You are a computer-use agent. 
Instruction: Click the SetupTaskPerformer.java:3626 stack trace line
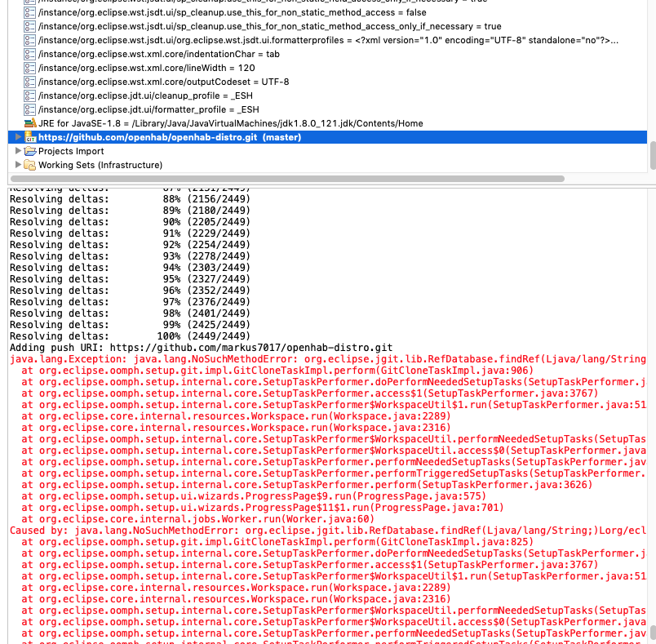(307, 485)
